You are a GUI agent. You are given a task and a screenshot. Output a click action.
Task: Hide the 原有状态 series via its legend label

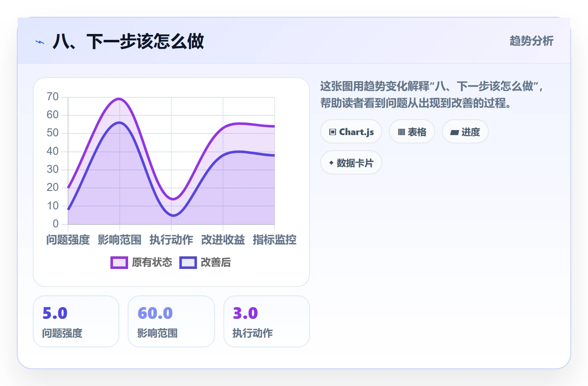(x=152, y=263)
